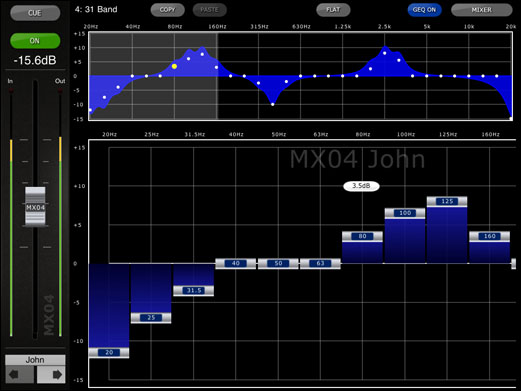
Task: Click the 1.25k frequency label in overview
Action: coord(343,27)
